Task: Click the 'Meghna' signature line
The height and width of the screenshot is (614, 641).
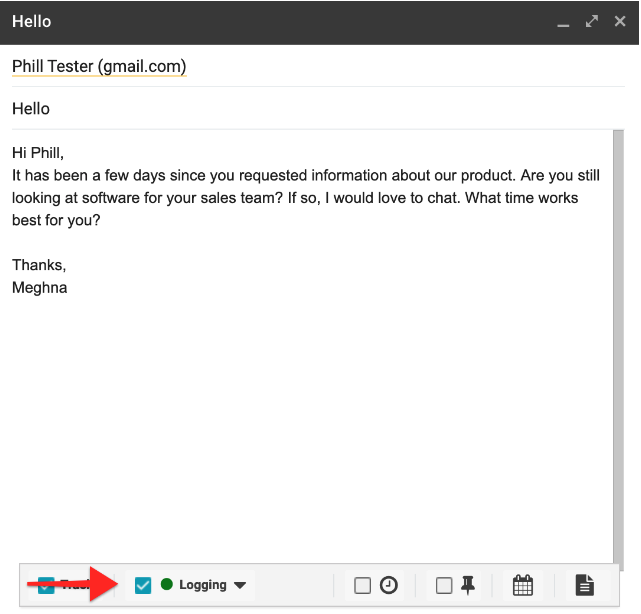Action: coord(40,288)
